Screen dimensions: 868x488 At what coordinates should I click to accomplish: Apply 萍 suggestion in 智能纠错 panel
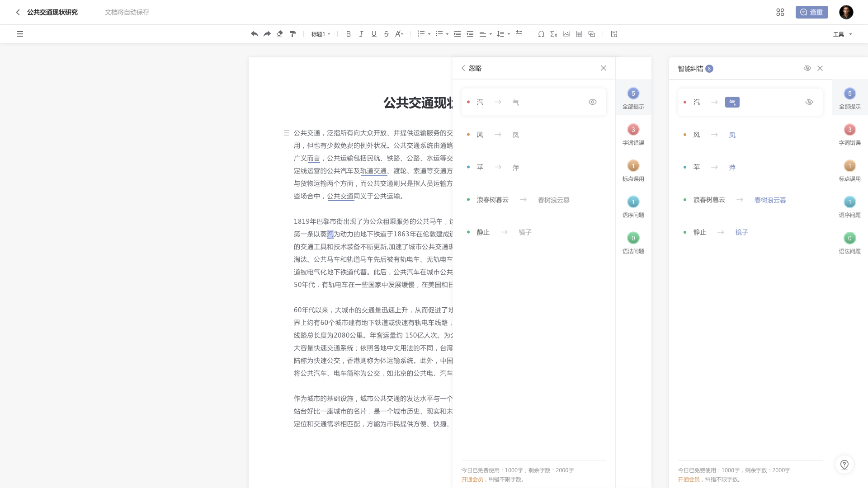pos(732,167)
